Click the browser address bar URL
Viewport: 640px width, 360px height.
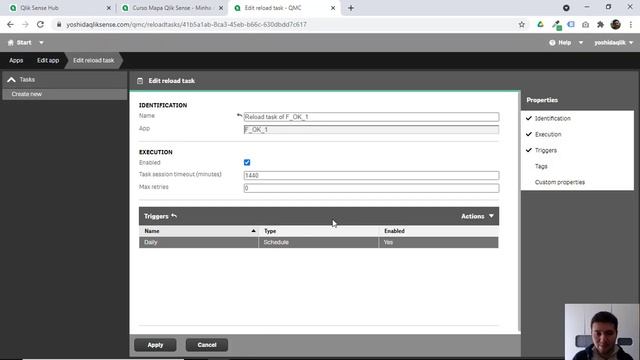click(187, 24)
